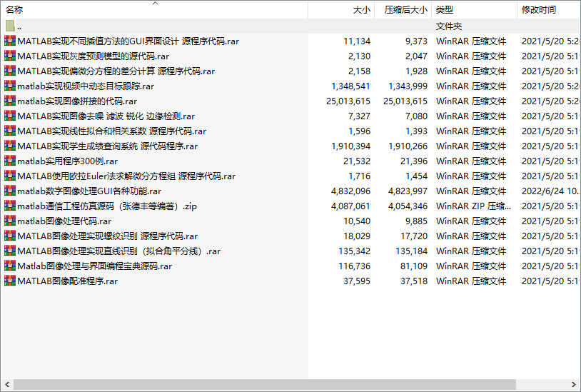Click archive icon of MATLAB使用欧拉Euler法求解微分方程组 源程序代码.rar
Image resolution: width=581 pixels, height=392 pixels.
click(10, 176)
